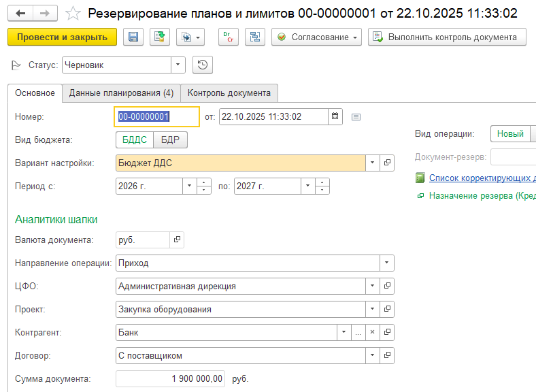This screenshot has height=392, width=536.
Task: Switch budget type to БДР
Action: (x=170, y=140)
